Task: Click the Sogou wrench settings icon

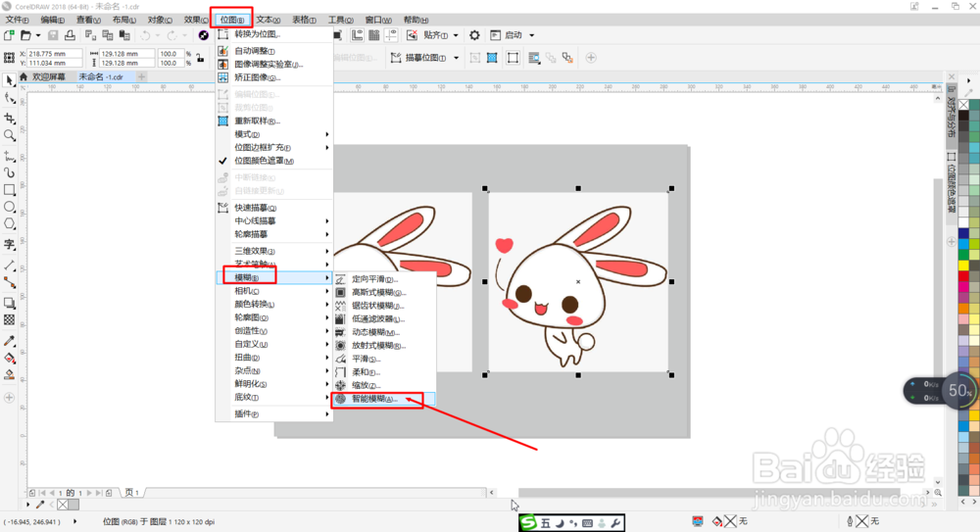Action: tap(615, 523)
